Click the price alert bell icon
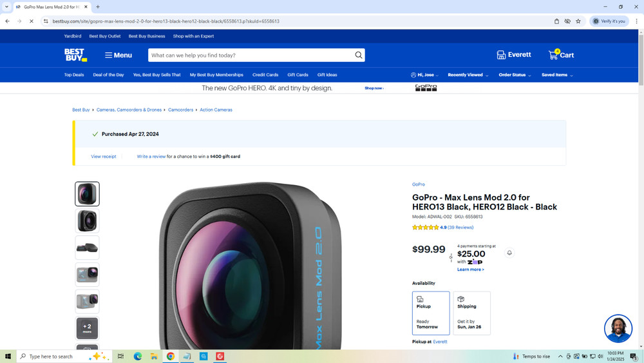The image size is (644, 363). click(509, 253)
